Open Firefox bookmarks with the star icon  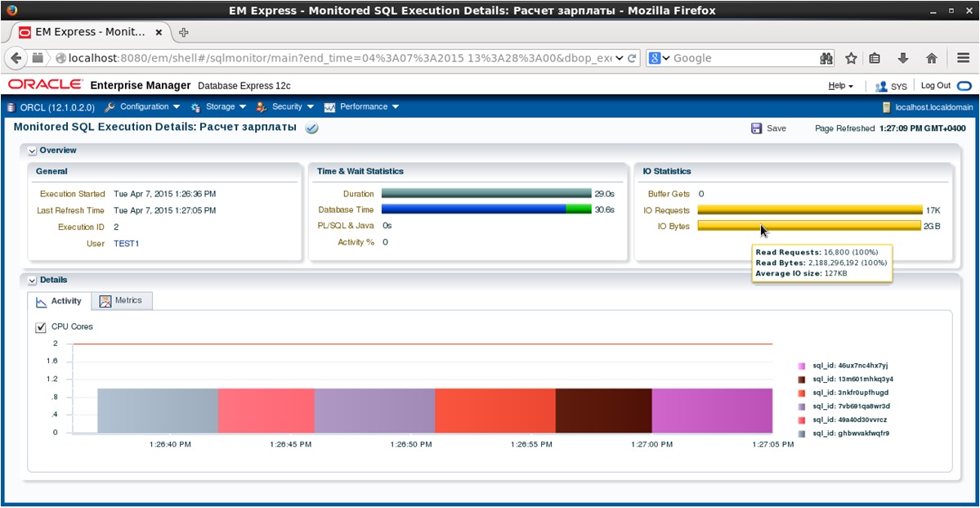849,57
